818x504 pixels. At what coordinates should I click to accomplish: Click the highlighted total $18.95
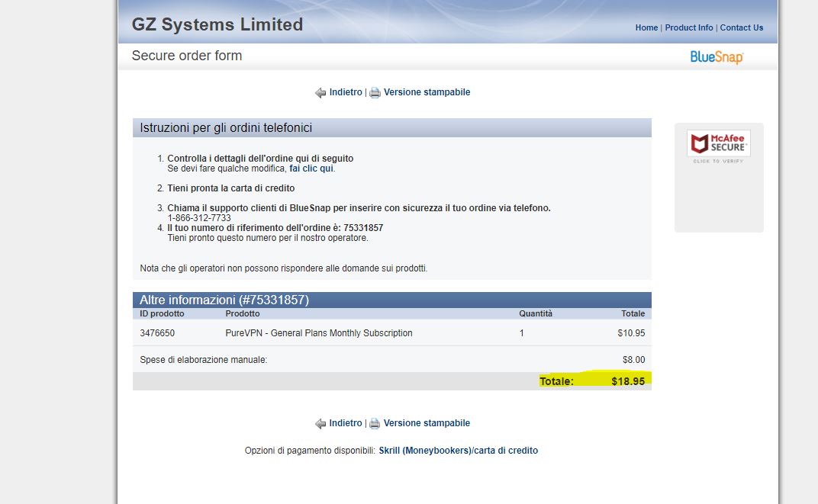point(628,381)
